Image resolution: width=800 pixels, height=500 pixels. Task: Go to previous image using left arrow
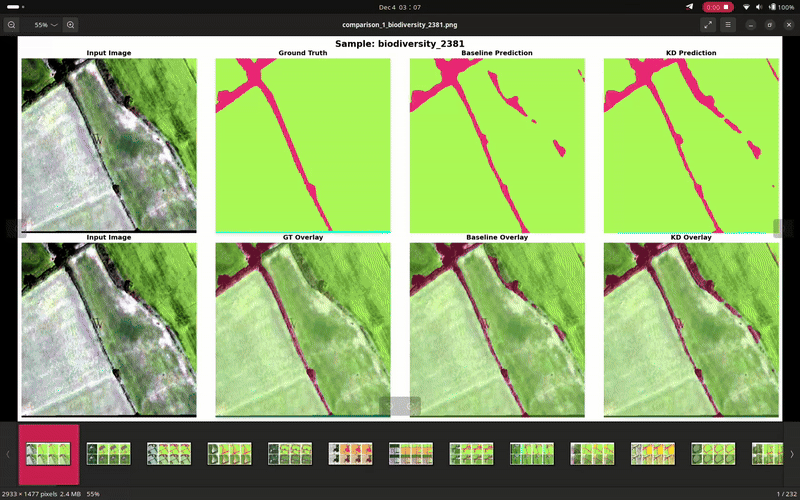pos(12,228)
